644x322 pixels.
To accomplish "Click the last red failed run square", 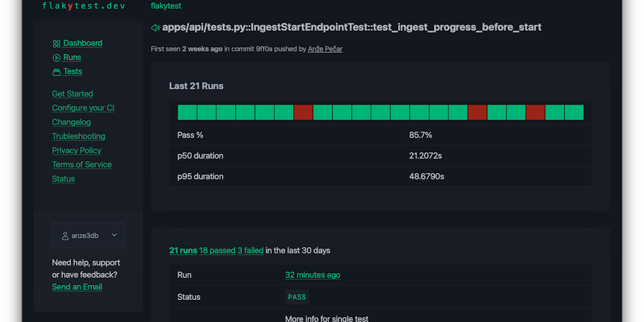I will click(x=535, y=113).
